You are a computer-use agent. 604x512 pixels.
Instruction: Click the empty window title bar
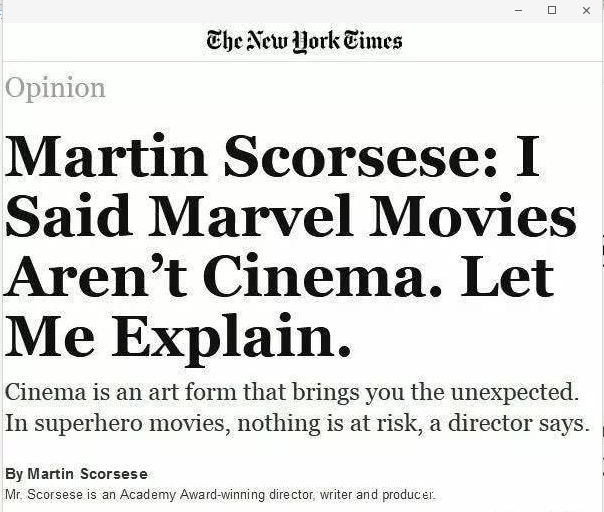click(x=250, y=10)
